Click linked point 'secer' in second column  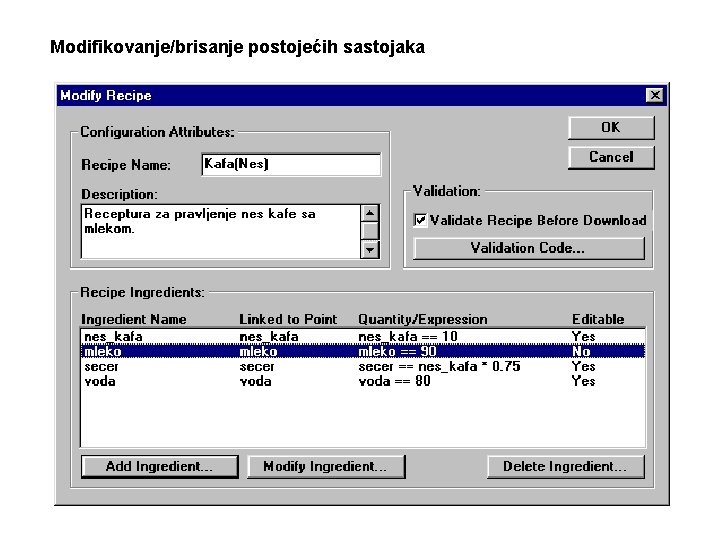257,367
